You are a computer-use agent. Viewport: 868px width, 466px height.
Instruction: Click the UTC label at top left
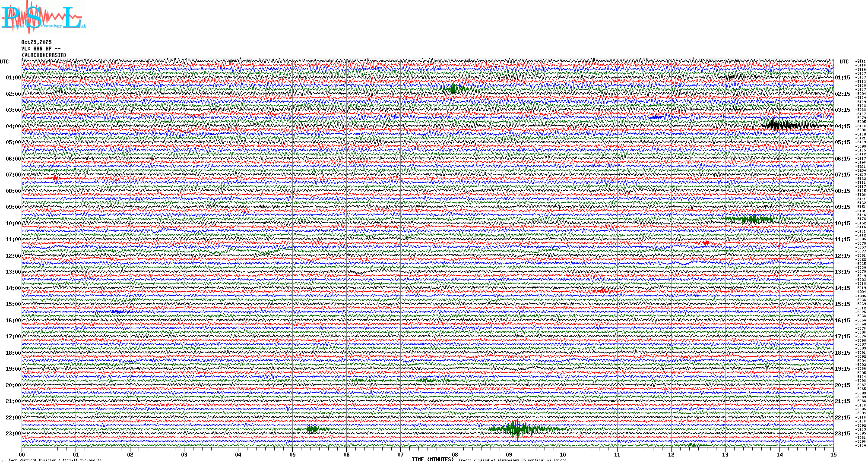point(4,62)
